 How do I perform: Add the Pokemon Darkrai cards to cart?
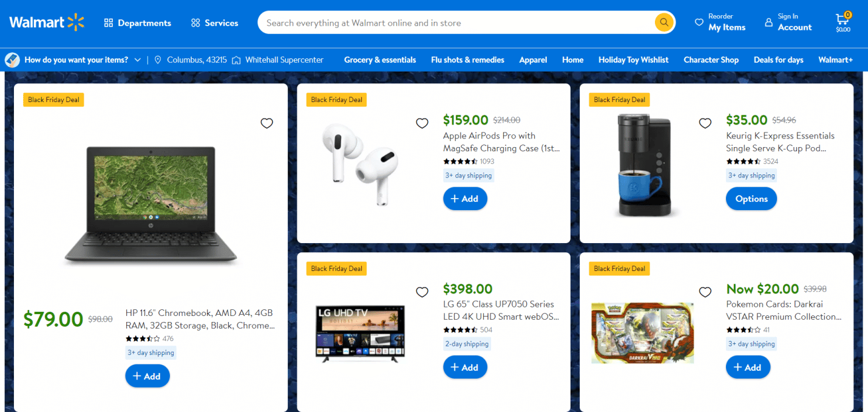pos(748,367)
